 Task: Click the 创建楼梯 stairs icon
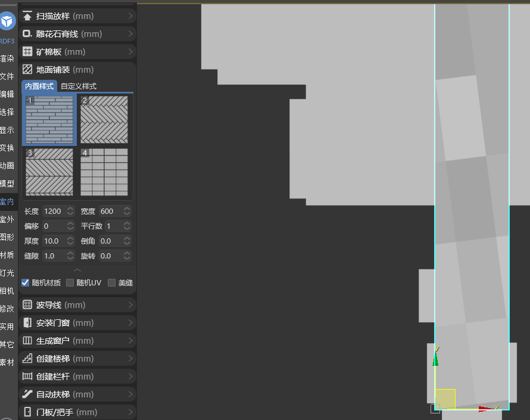27,359
